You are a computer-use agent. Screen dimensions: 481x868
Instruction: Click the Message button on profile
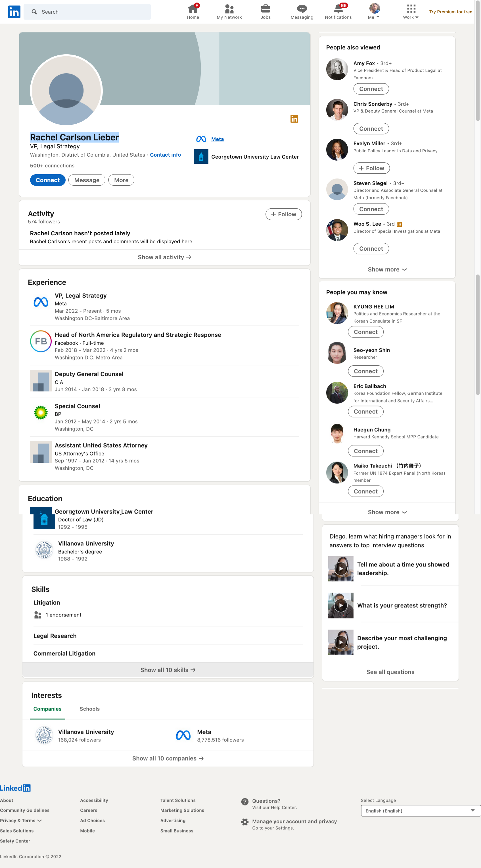click(x=87, y=180)
